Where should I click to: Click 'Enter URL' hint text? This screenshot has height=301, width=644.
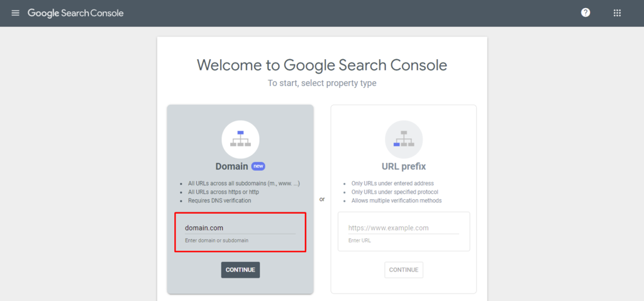point(359,240)
